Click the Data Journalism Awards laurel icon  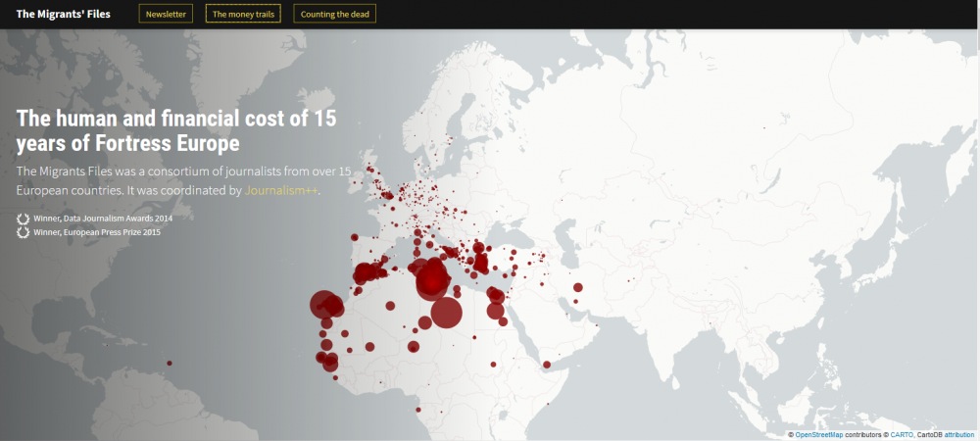pos(23,219)
